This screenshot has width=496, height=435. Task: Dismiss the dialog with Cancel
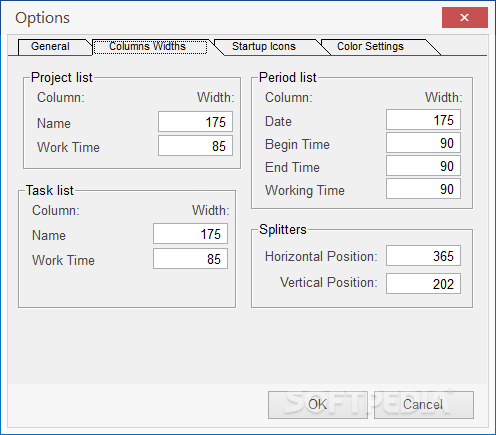424,405
